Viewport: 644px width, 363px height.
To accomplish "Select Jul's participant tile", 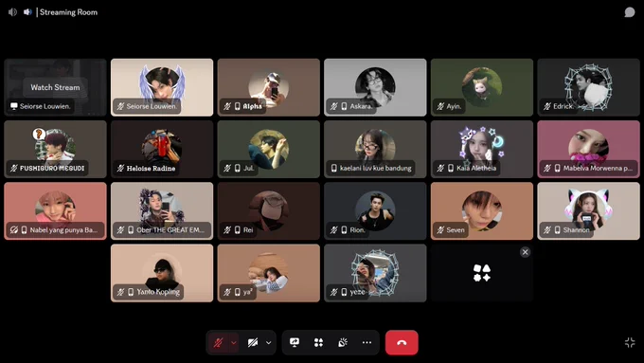I will point(269,149).
